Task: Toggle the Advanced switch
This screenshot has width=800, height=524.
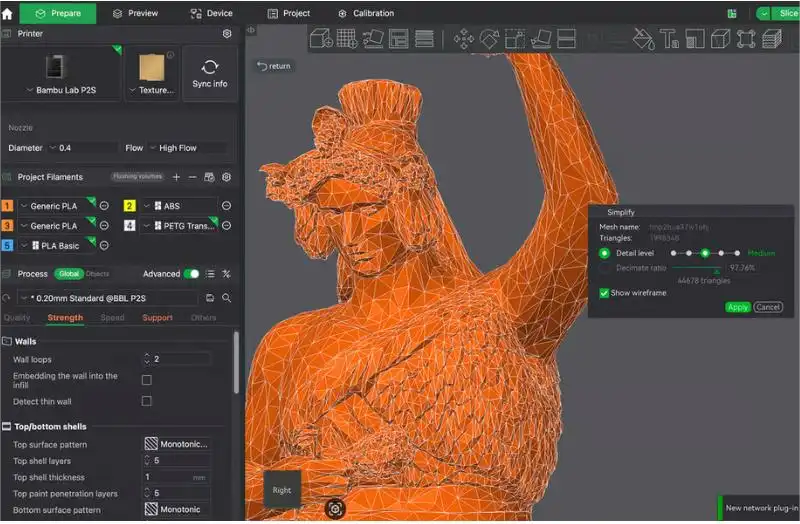Action: [x=191, y=274]
